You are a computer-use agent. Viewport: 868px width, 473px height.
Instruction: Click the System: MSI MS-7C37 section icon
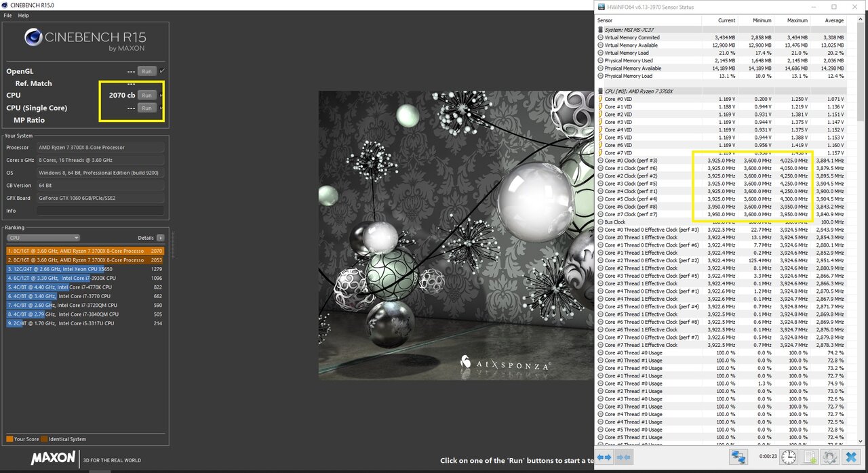tap(600, 30)
